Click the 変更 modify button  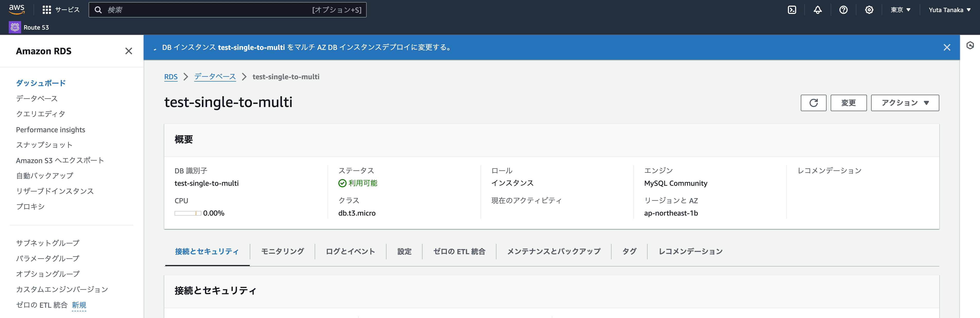click(x=848, y=103)
